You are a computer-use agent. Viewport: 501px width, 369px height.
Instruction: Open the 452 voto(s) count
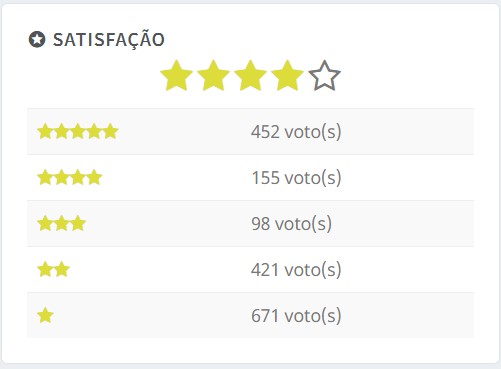coord(296,132)
